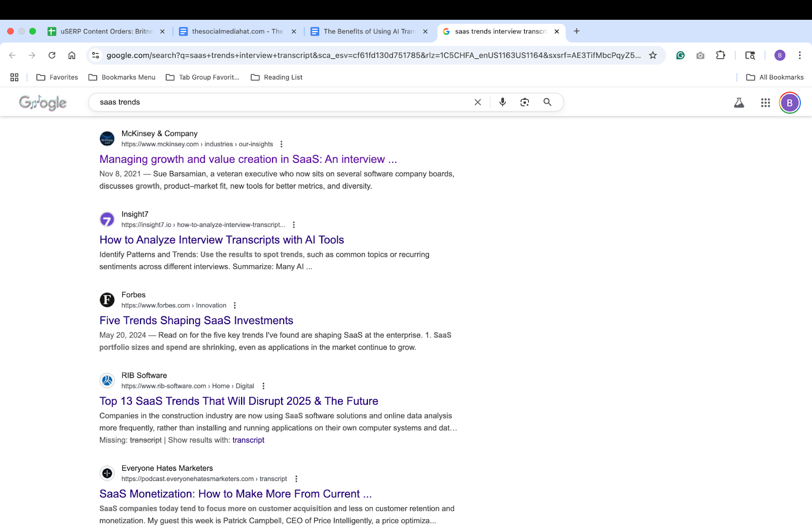The image size is (812, 528).
Task: Open Chrome profile avatar in toolbar
Action: coord(780,55)
